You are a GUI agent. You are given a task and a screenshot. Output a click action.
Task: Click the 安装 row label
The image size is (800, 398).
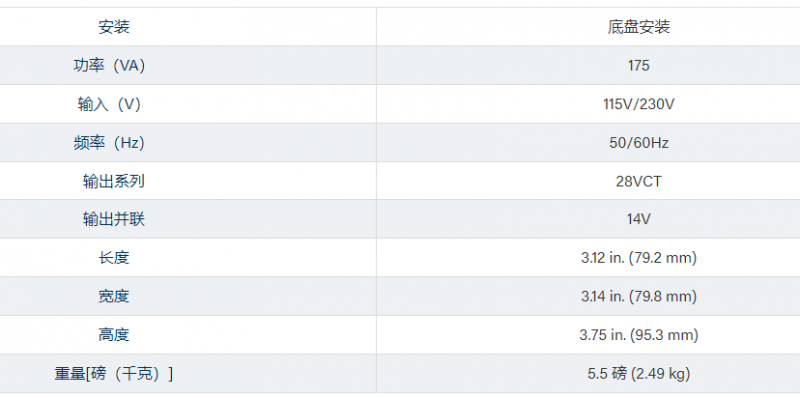[x=114, y=27]
